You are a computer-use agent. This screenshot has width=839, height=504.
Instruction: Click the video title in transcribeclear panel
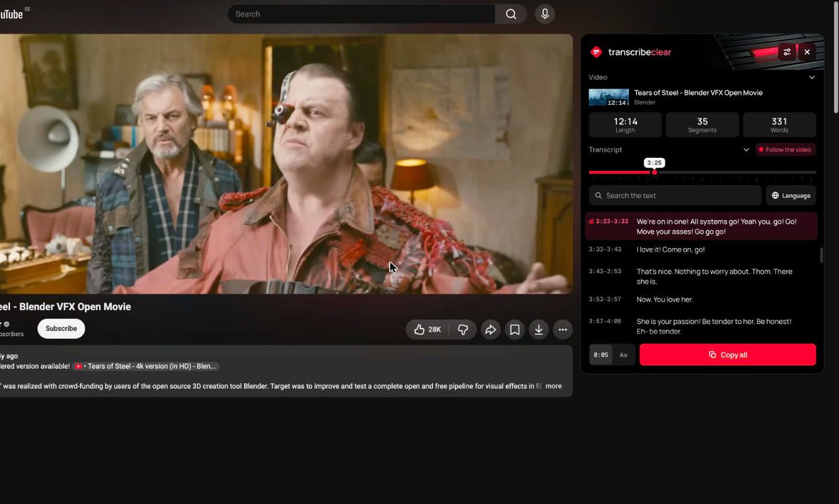click(x=698, y=93)
